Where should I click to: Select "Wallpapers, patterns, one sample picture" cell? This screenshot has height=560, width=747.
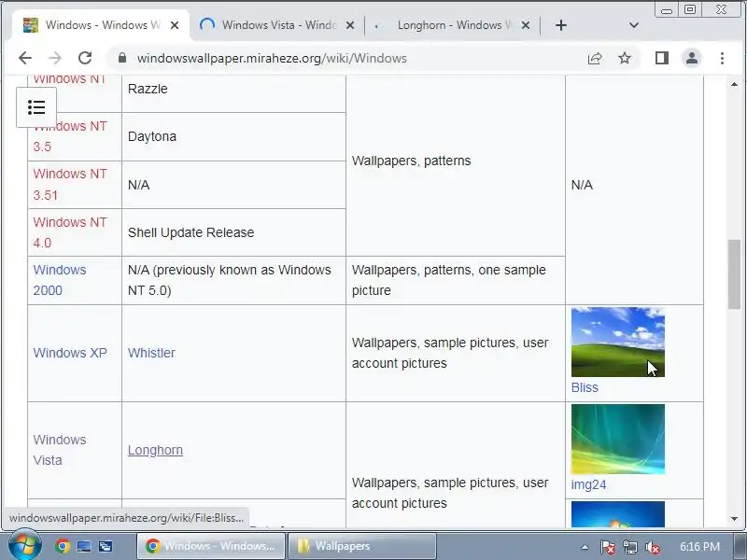tap(456, 281)
